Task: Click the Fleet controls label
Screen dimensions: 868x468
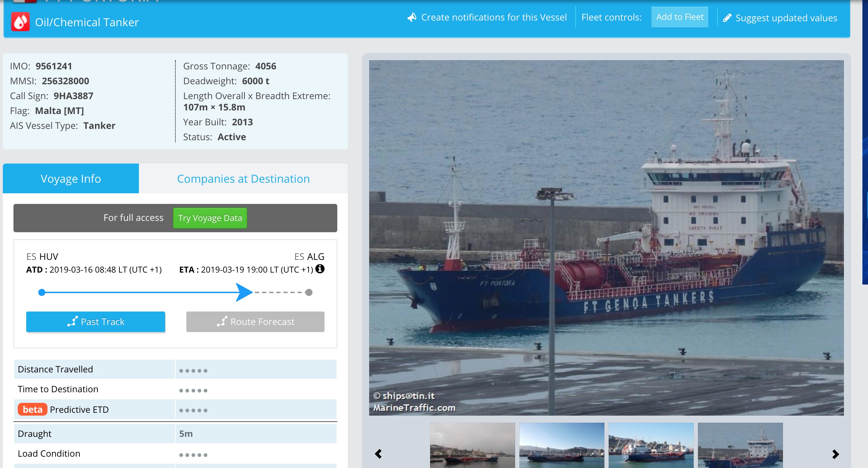Action: [x=611, y=17]
